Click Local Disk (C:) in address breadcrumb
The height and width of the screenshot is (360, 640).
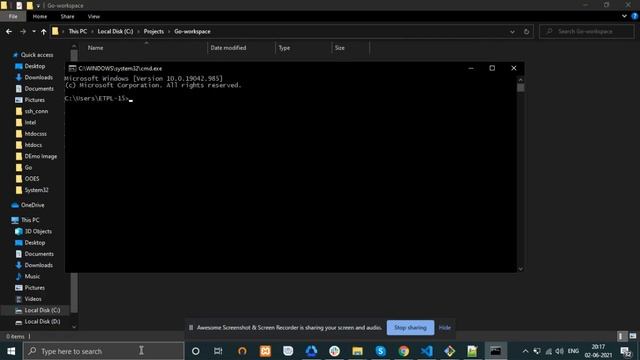click(x=115, y=31)
